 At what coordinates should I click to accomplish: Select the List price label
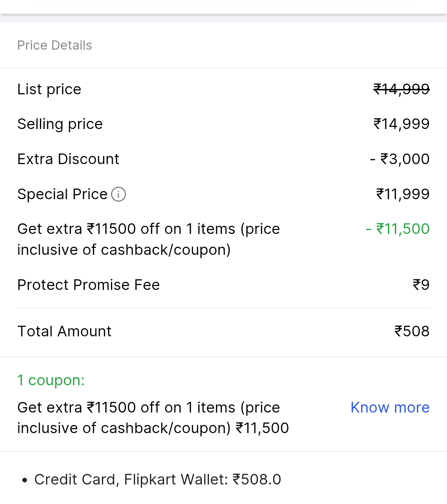[x=49, y=89]
